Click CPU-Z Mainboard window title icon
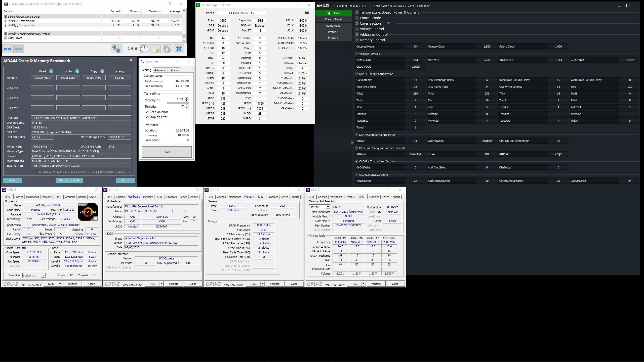Viewport: 644px width, 362px height. click(x=105, y=190)
